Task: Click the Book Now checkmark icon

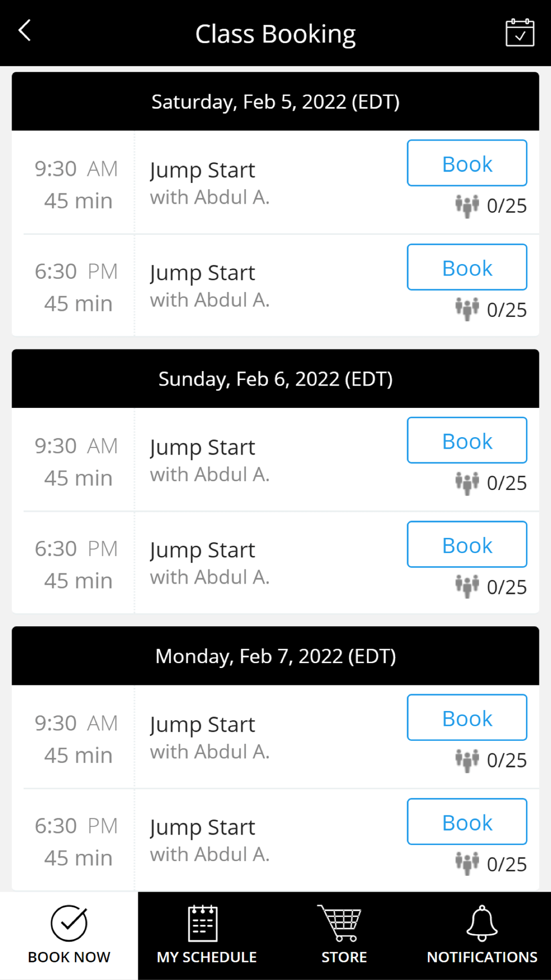Action: pyautogui.click(x=69, y=923)
